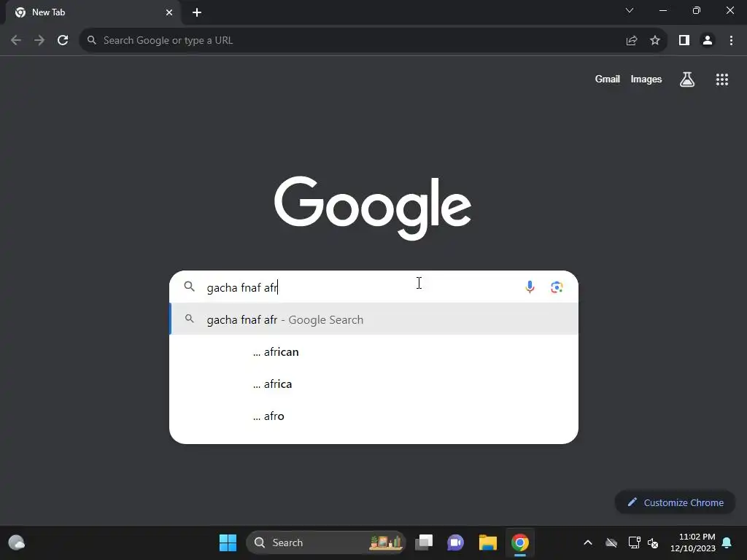Viewport: 747px width, 560px height.
Task: Click the muted volume tray icon
Action: tap(653, 542)
